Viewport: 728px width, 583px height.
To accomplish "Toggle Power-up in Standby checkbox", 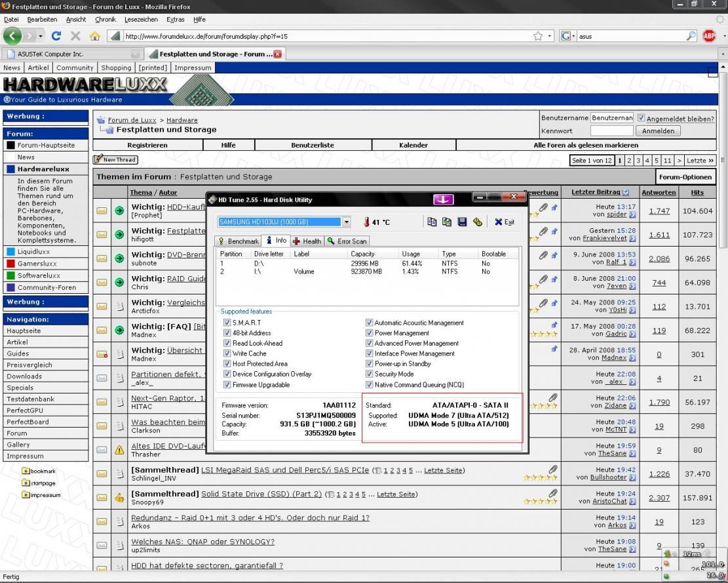I will 369,363.
